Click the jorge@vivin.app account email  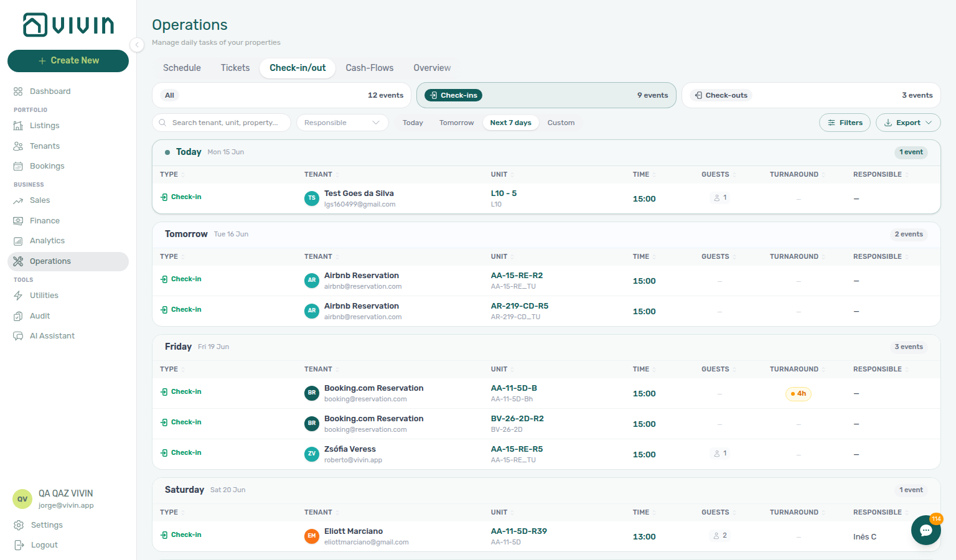coord(66,505)
